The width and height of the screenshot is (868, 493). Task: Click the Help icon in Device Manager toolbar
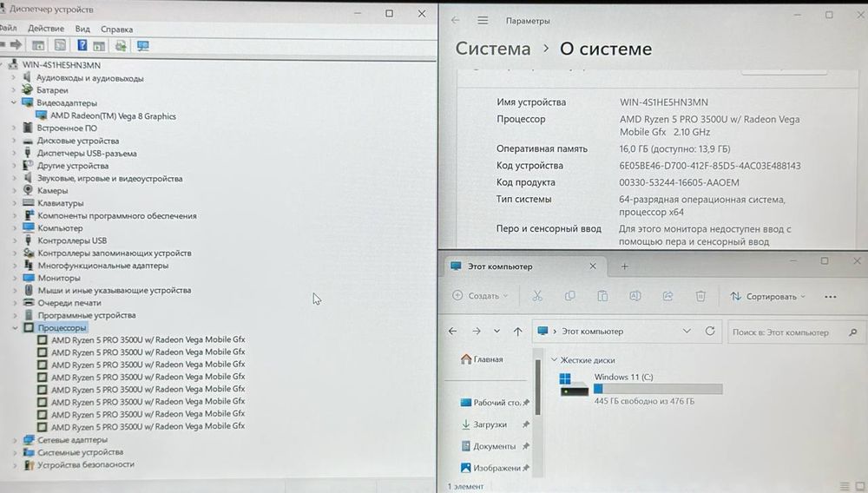point(82,45)
